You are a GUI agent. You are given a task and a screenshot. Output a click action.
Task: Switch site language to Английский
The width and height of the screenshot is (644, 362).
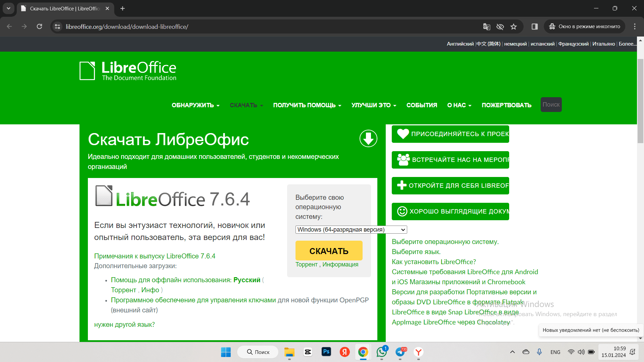[x=460, y=44]
